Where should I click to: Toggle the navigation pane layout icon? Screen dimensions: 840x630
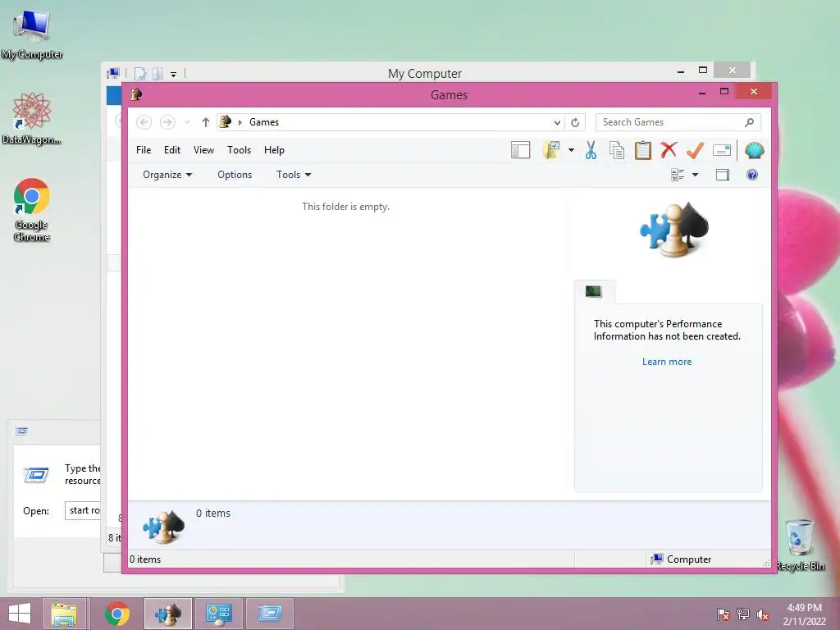tap(520, 151)
